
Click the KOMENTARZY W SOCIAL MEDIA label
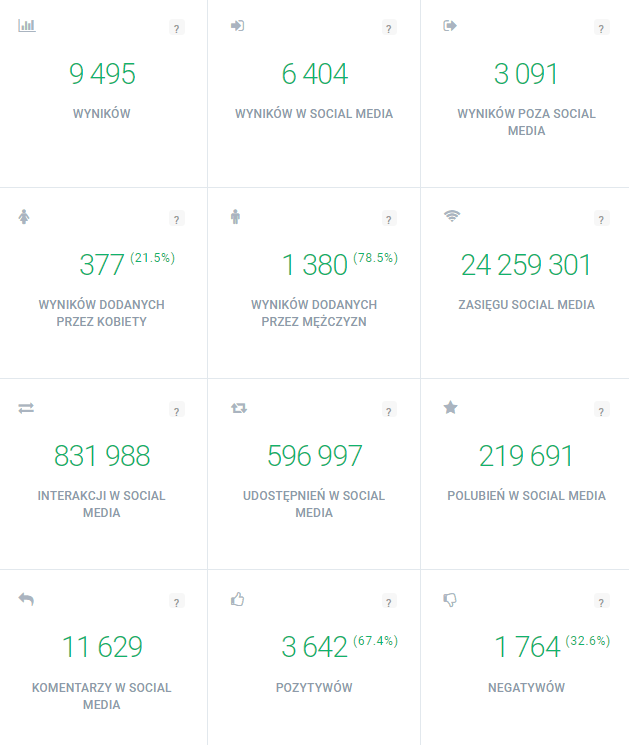click(102, 696)
